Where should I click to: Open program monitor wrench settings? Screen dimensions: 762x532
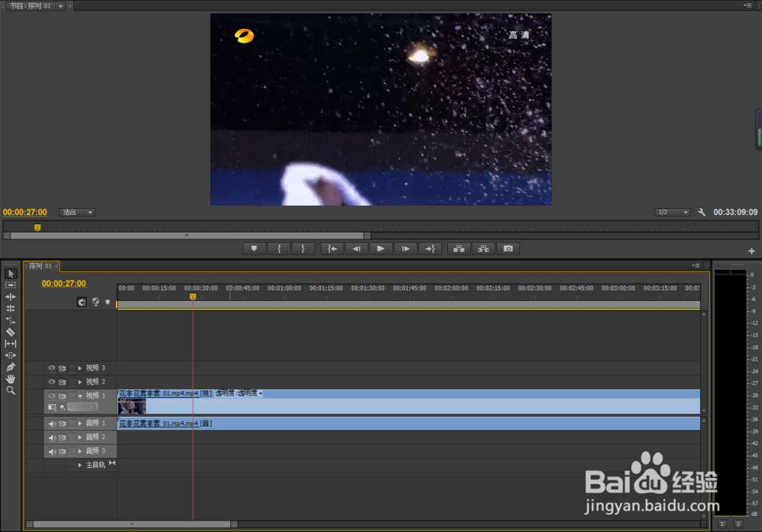701,212
